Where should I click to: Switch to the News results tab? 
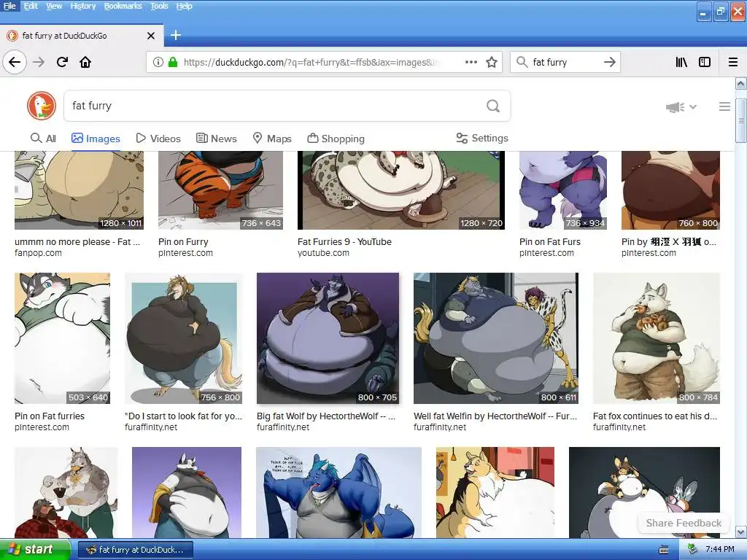coord(216,139)
